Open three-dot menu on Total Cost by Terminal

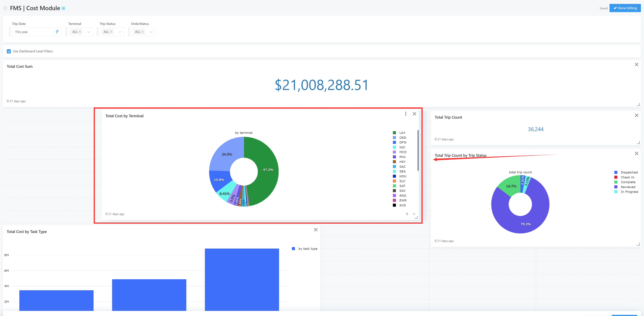tap(406, 114)
